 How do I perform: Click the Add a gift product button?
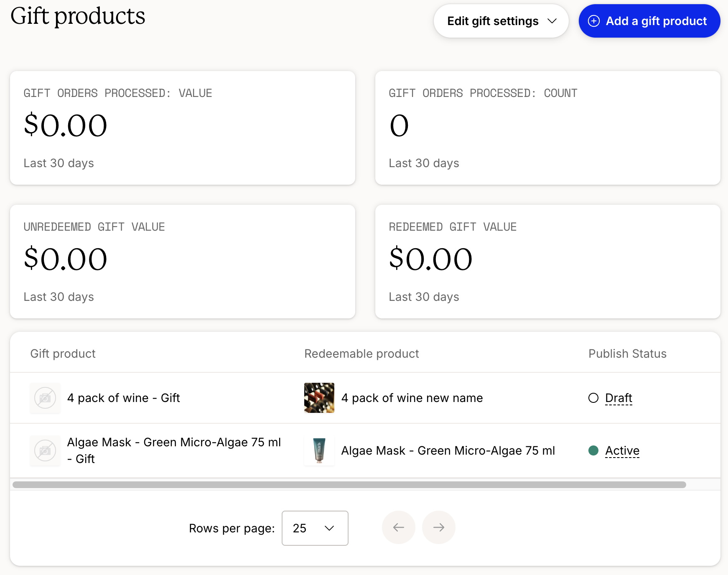click(x=649, y=21)
